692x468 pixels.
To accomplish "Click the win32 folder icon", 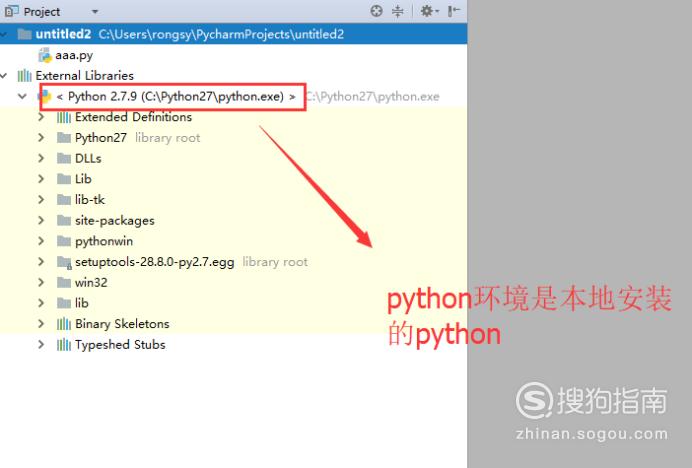I will click(64, 282).
